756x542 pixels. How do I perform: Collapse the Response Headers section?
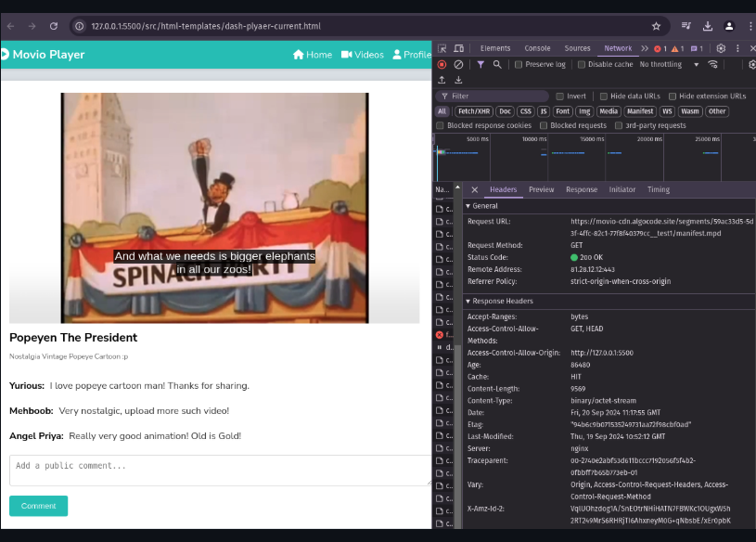(x=501, y=302)
